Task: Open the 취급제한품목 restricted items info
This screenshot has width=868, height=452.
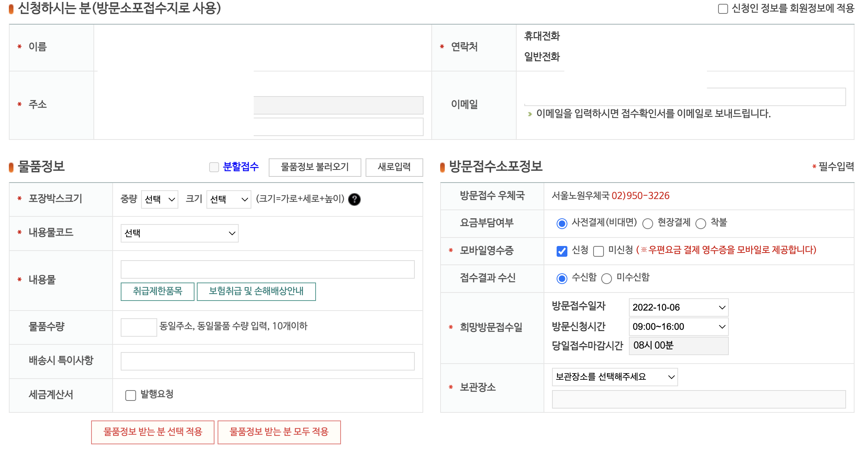Action: (157, 291)
